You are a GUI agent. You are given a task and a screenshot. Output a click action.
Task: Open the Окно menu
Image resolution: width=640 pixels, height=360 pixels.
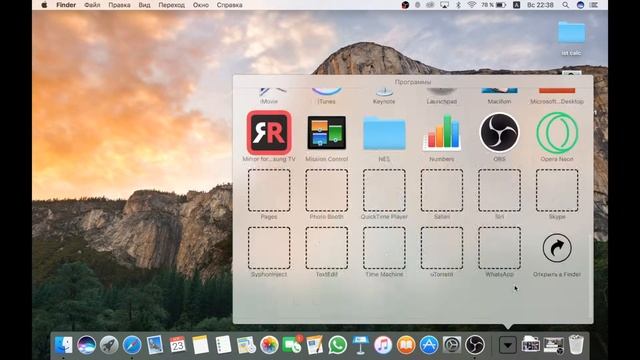click(x=201, y=5)
